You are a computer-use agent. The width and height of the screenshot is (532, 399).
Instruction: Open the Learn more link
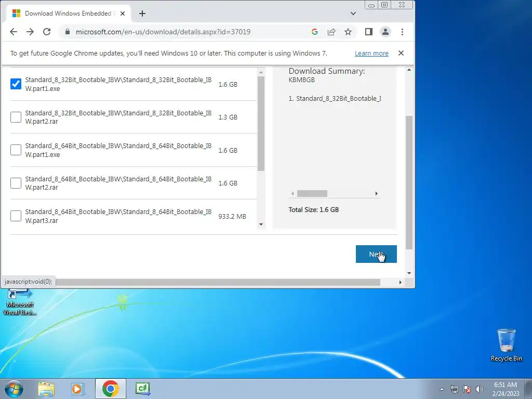click(371, 54)
